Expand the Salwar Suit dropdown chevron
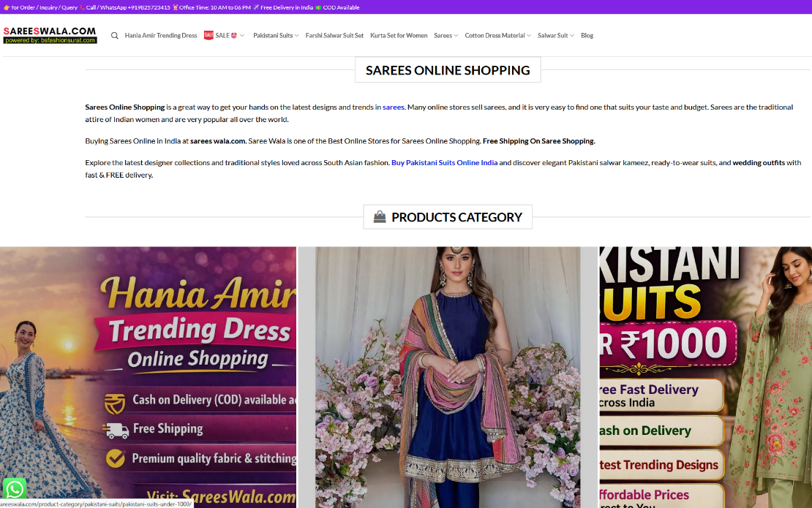Screen dimensions: 812x508 pos(572,36)
